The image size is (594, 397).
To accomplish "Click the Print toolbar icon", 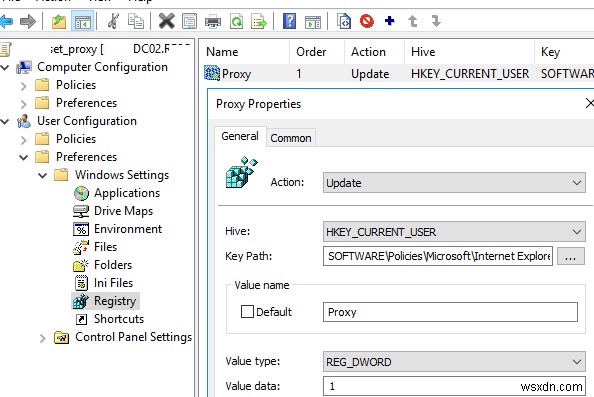I will click(x=213, y=21).
